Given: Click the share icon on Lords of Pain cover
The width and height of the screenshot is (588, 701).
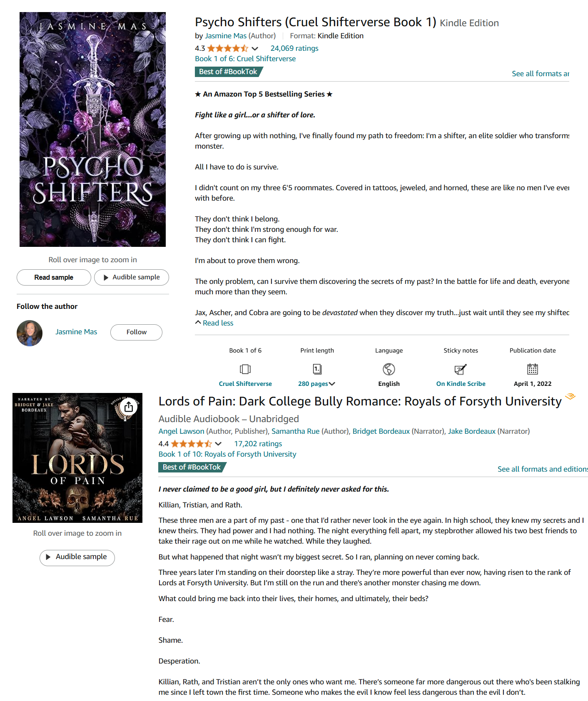Looking at the screenshot, I should click(129, 407).
